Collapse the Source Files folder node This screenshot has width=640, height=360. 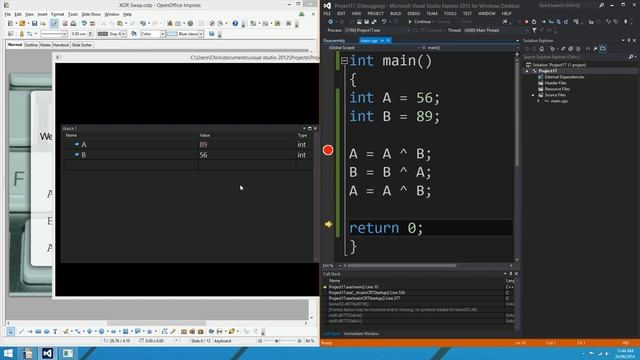[533, 95]
